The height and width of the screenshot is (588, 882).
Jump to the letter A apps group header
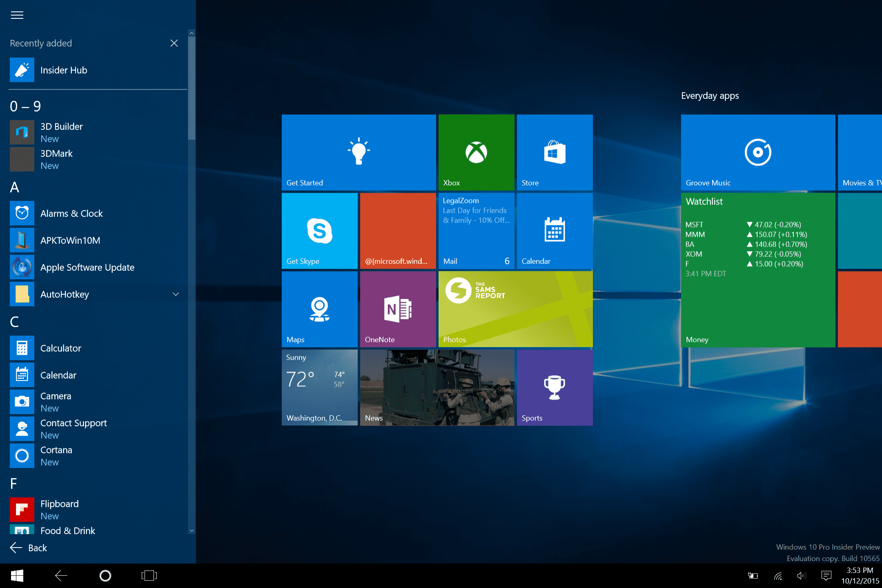pyautogui.click(x=15, y=187)
